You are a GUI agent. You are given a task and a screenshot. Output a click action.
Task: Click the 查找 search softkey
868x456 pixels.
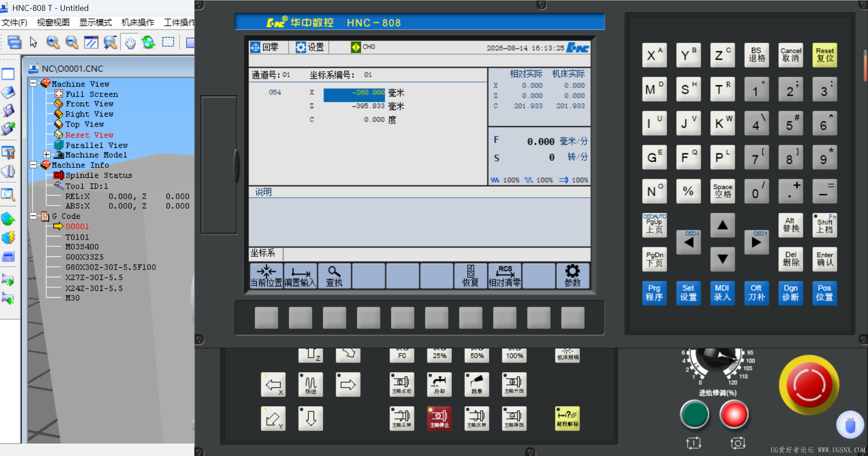[334, 276]
